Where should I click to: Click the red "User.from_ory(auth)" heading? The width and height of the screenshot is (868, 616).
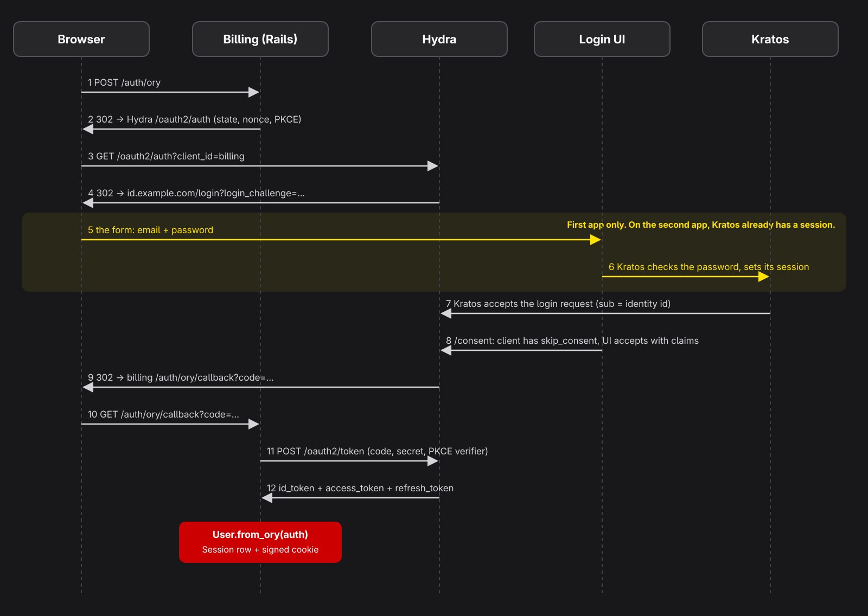260,535
